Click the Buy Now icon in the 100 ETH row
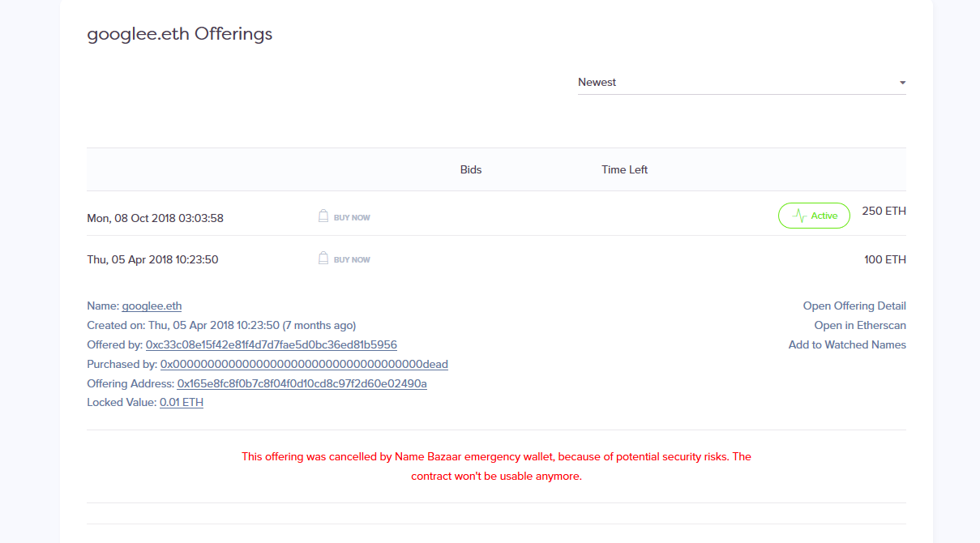This screenshot has height=543, width=980. 323,259
